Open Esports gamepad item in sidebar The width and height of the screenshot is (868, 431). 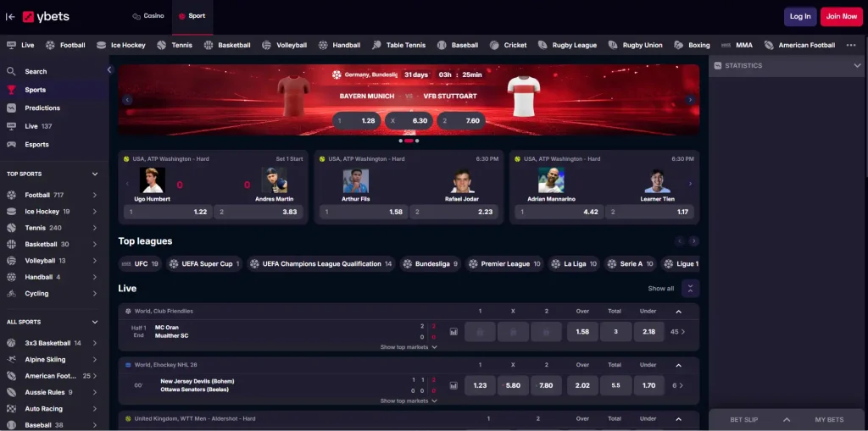point(36,145)
